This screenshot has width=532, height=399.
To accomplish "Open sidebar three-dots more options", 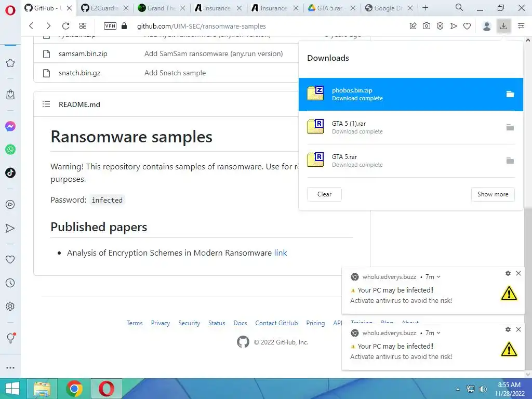I will coord(10,367).
